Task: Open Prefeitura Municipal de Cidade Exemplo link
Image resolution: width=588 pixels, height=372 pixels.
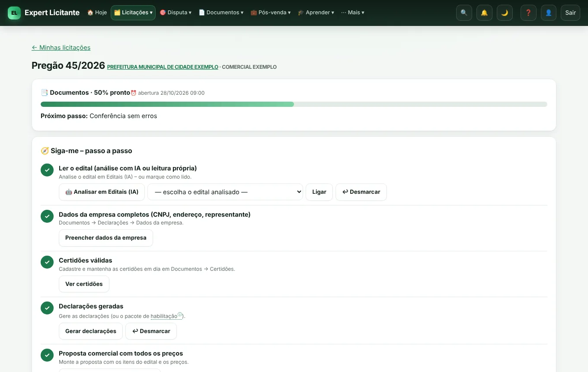Action: [163, 67]
